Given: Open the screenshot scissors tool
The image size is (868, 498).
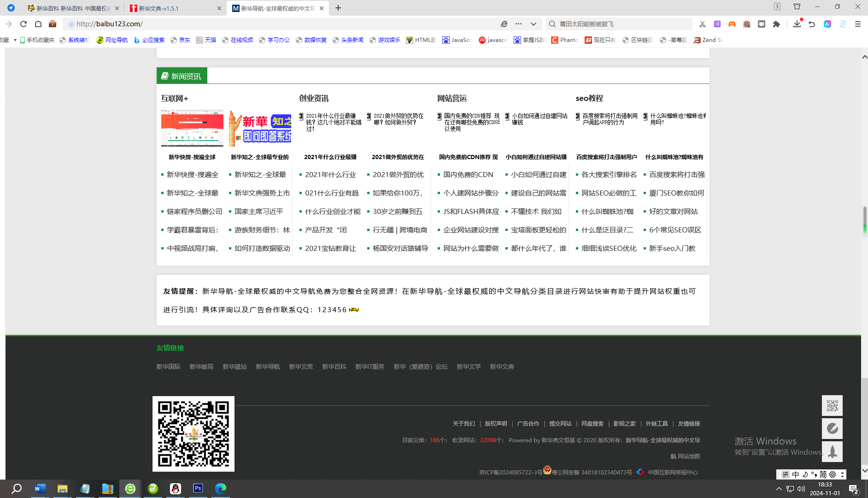Looking at the screenshot, I should (x=702, y=24).
